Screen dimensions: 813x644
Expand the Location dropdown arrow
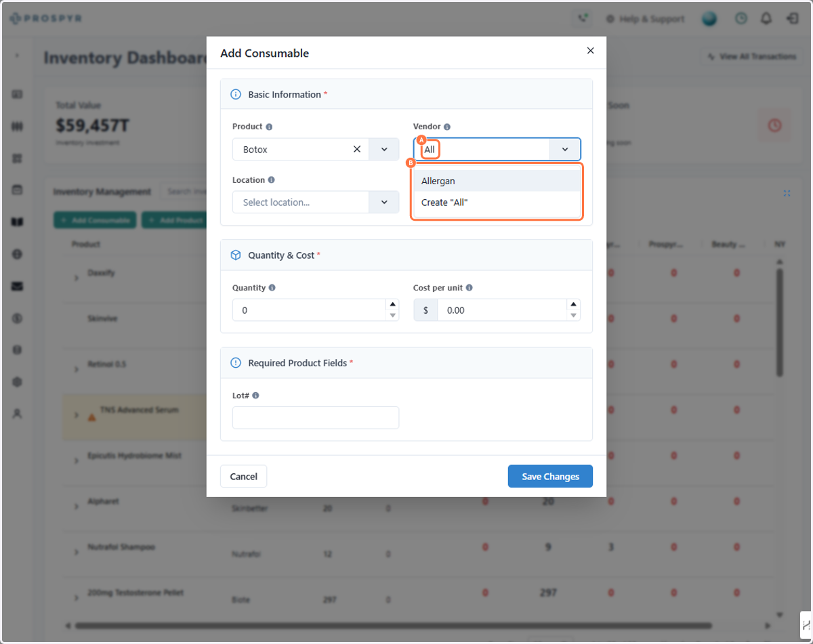383,202
